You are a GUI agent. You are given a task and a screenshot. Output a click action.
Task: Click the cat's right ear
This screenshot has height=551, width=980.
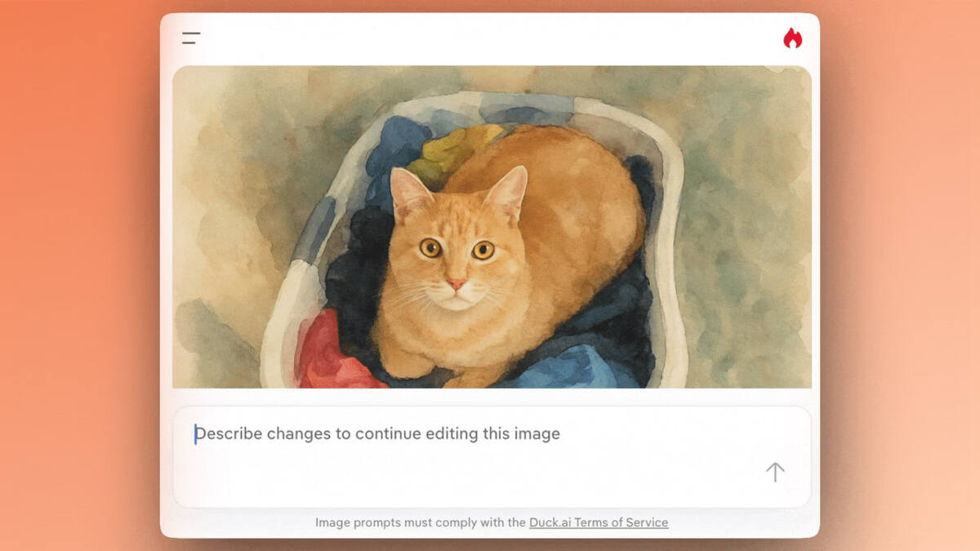[x=508, y=192]
